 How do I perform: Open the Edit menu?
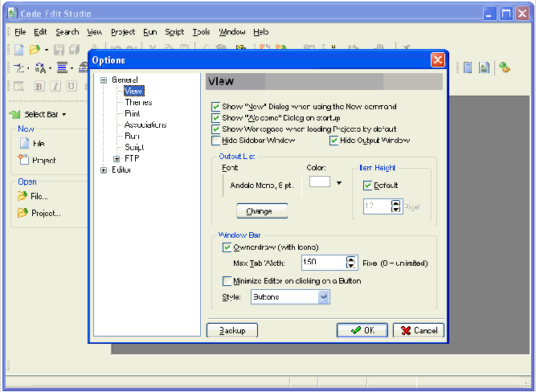(40, 32)
